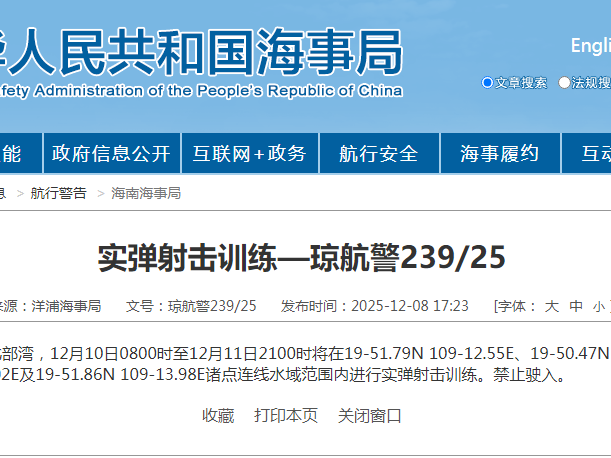
Task: Click 打印本页 to print the notice
Action: [286, 415]
